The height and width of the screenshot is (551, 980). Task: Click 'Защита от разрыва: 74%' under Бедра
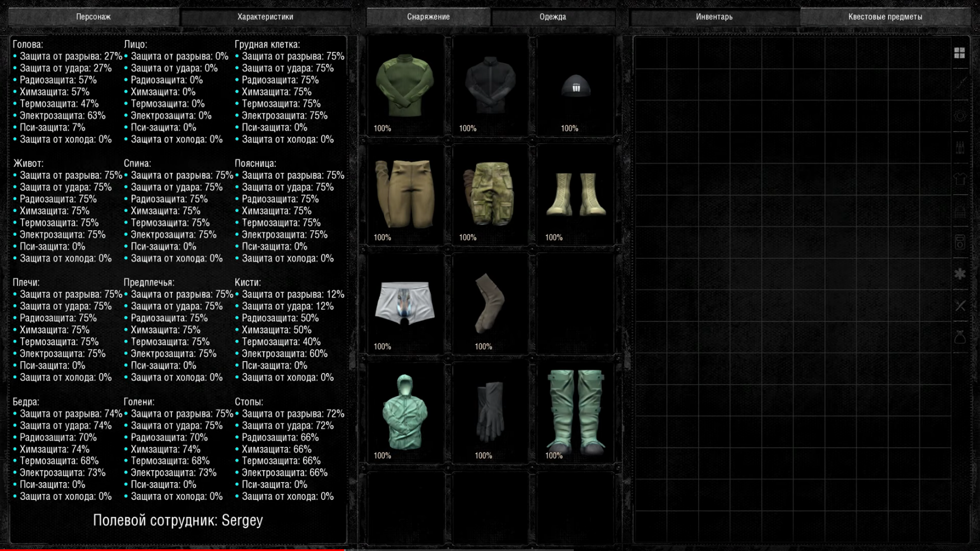point(71,414)
